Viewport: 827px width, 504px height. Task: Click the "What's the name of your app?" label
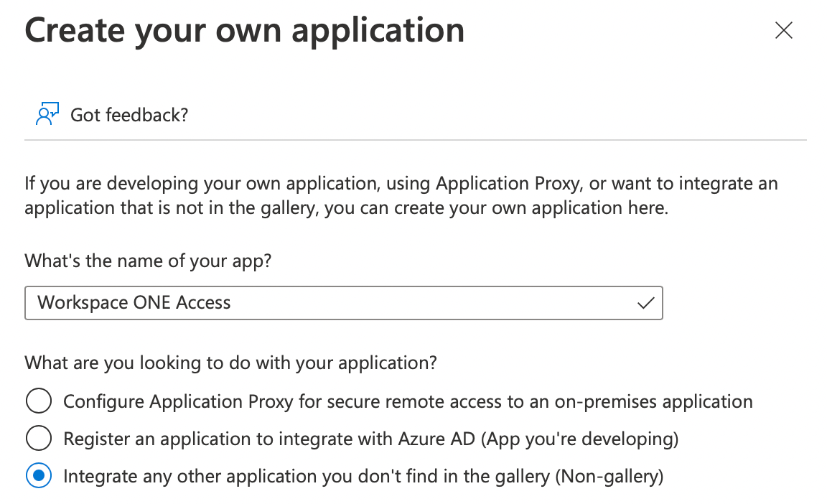(148, 261)
